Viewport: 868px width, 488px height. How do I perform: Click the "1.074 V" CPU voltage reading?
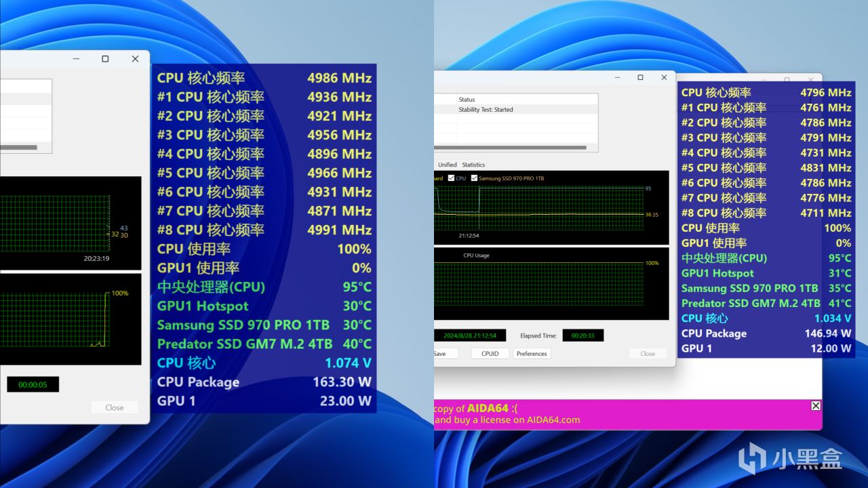pos(348,363)
